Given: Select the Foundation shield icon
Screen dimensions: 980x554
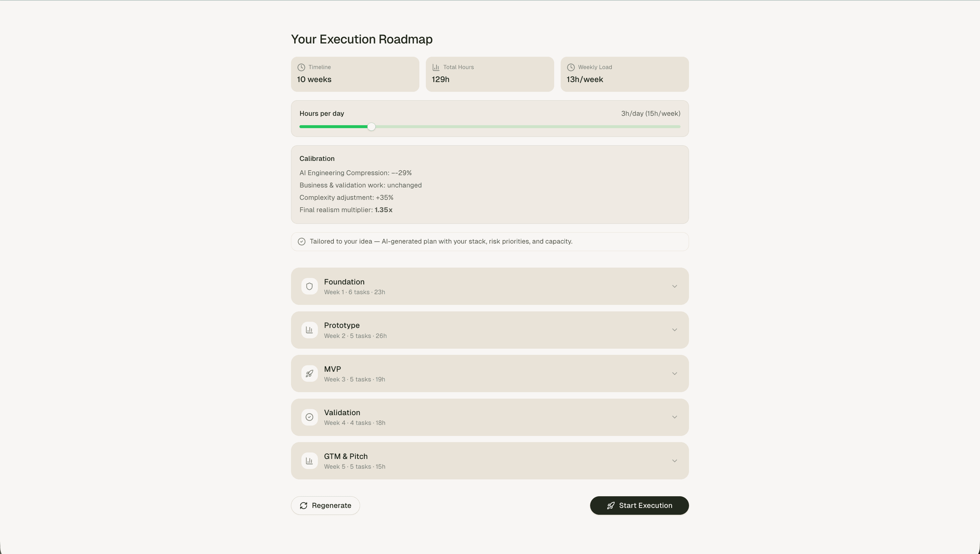Looking at the screenshot, I should coord(309,286).
